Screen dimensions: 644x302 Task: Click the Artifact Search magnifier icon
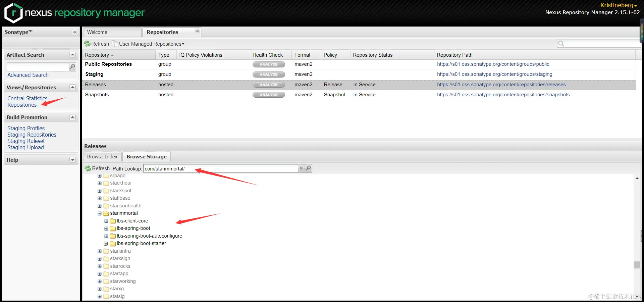(72, 67)
